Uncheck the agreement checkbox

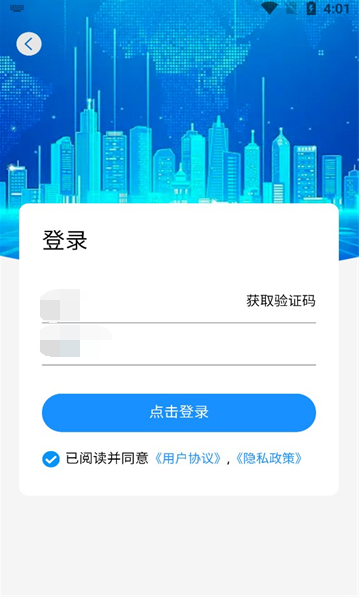(51, 459)
